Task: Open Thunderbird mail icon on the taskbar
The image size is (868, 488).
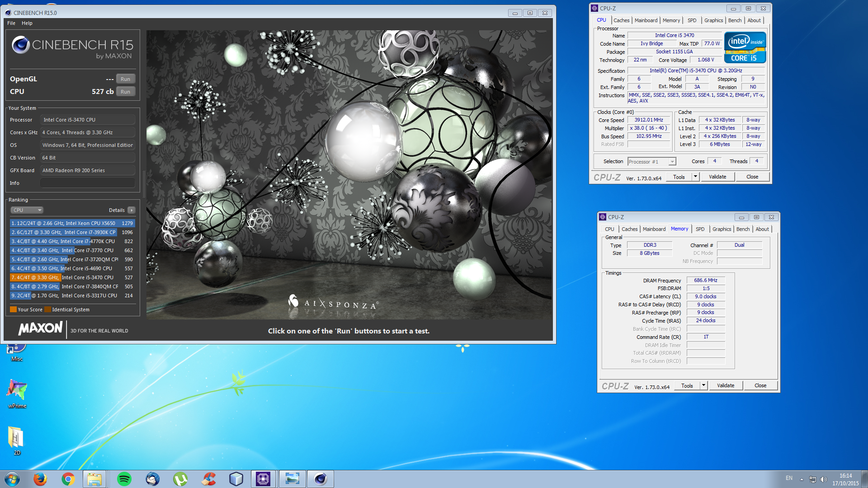Action: [x=152, y=479]
